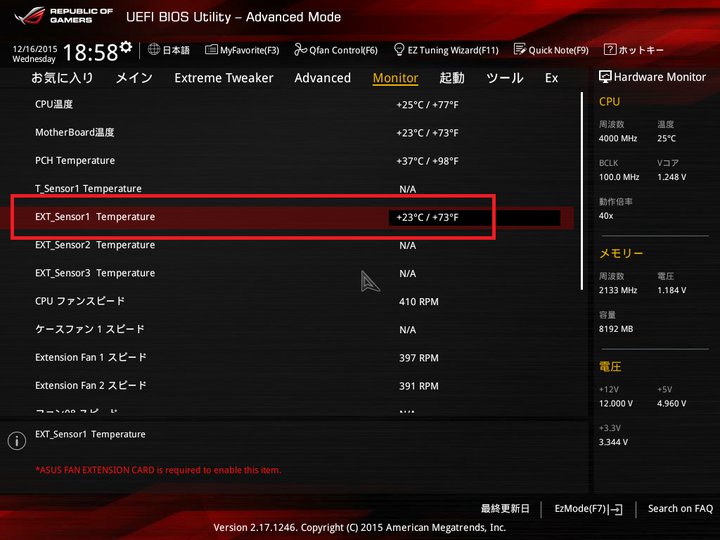This screenshot has width=720, height=540.
Task: Click the globe language icon for 日本語
Action: pos(154,49)
